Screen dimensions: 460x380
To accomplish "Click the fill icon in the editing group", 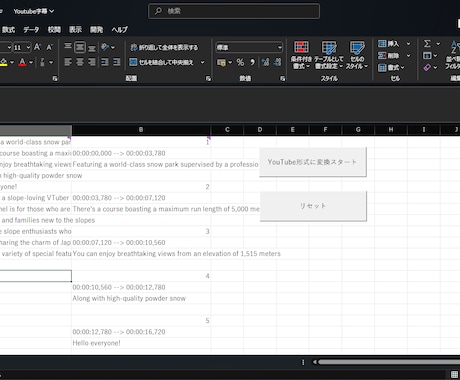I will tap(427, 56).
